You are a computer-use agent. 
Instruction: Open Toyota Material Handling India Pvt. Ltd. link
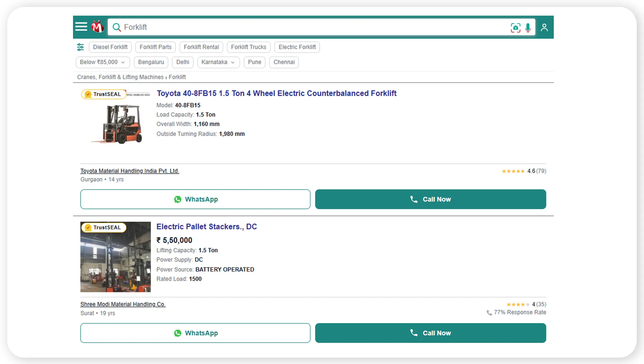click(130, 171)
